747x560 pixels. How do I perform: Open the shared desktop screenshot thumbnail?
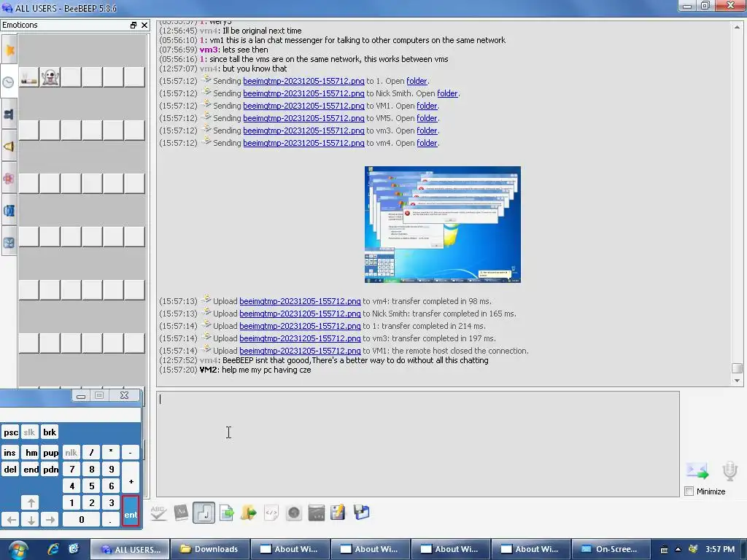tap(443, 225)
